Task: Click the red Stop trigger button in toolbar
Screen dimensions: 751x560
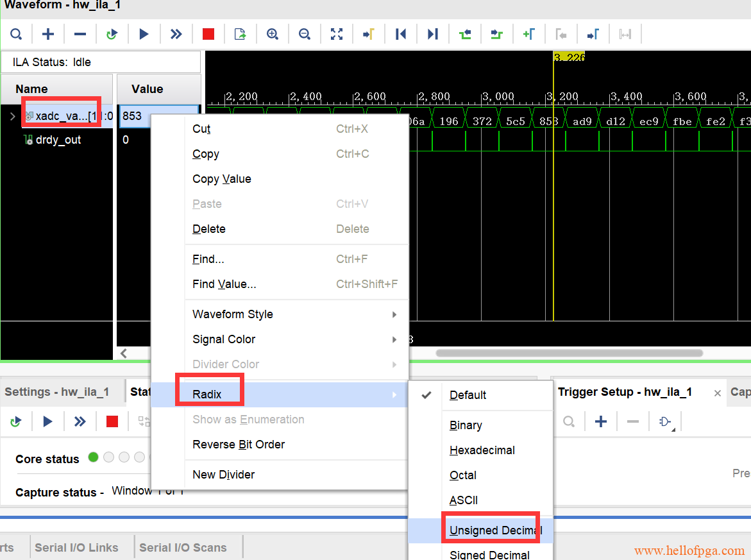Action: 208,35
